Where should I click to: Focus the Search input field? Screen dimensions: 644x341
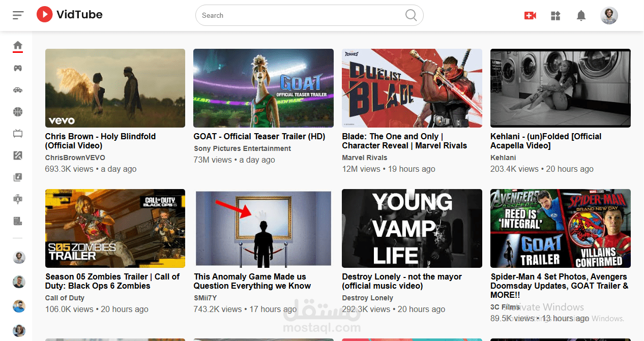point(303,15)
